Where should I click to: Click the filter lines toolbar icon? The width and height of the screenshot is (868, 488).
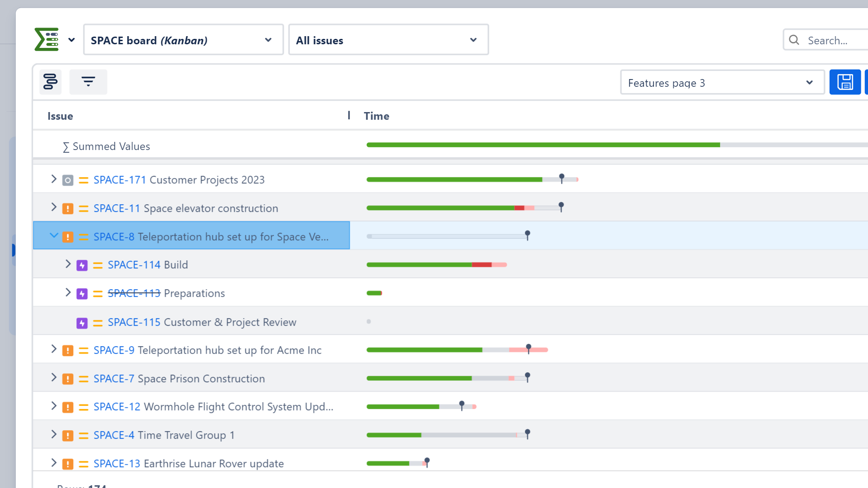click(x=88, y=82)
